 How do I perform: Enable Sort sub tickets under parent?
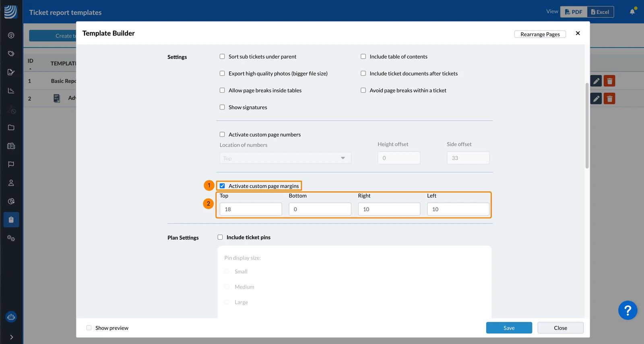pos(222,56)
